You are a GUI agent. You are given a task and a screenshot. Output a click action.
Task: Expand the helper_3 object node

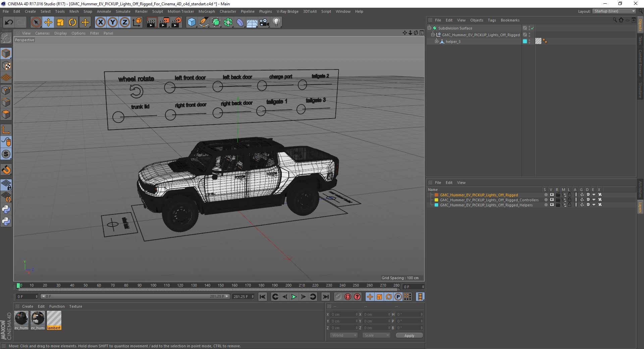pos(436,41)
